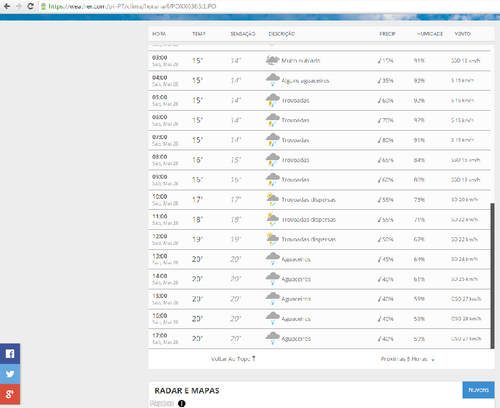Click the forecast table vertical scrollbar
500x408 pixels.
point(492,276)
